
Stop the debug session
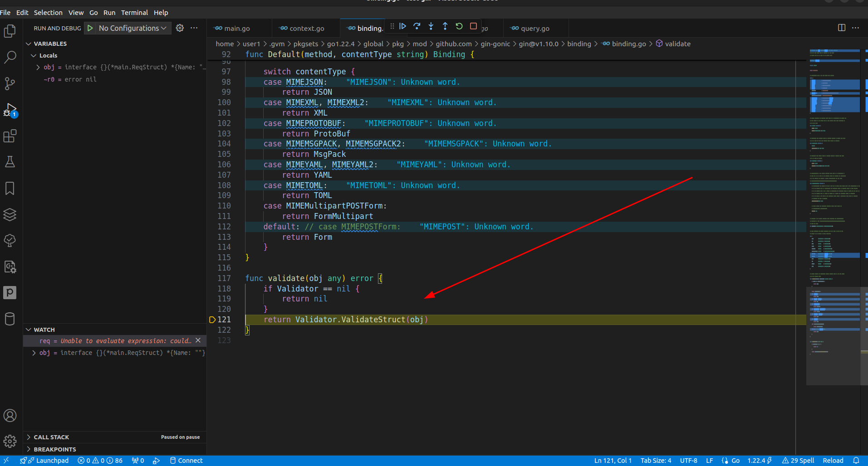tap(473, 26)
